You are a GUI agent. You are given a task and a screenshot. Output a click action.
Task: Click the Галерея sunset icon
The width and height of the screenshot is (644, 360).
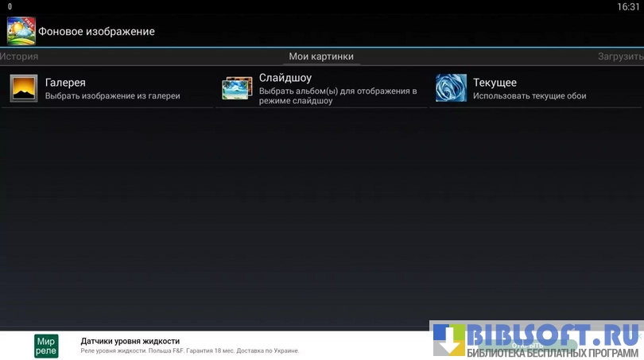24,88
